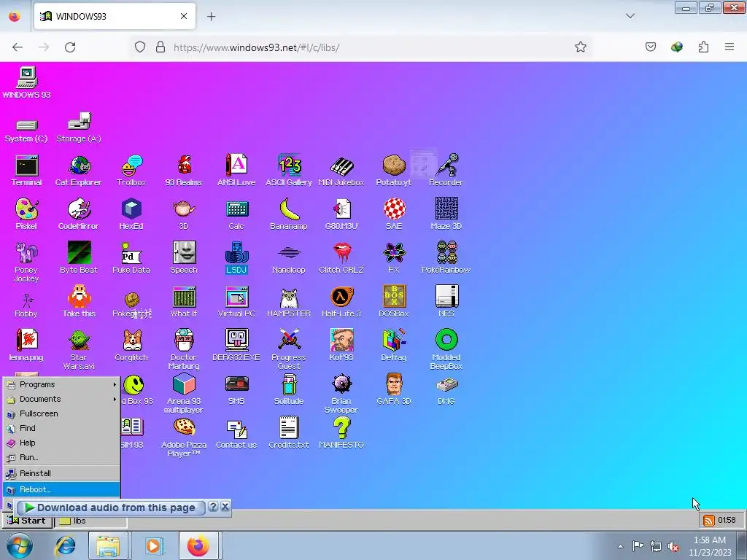Open Internet Explorer from Windows taskbar

65,545
